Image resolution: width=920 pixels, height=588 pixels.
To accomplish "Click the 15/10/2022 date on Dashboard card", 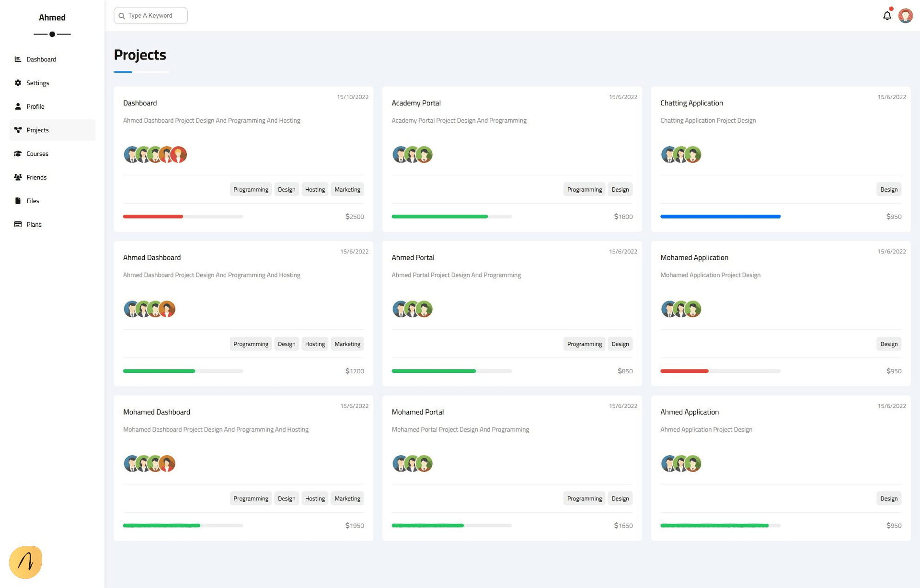I will click(353, 97).
